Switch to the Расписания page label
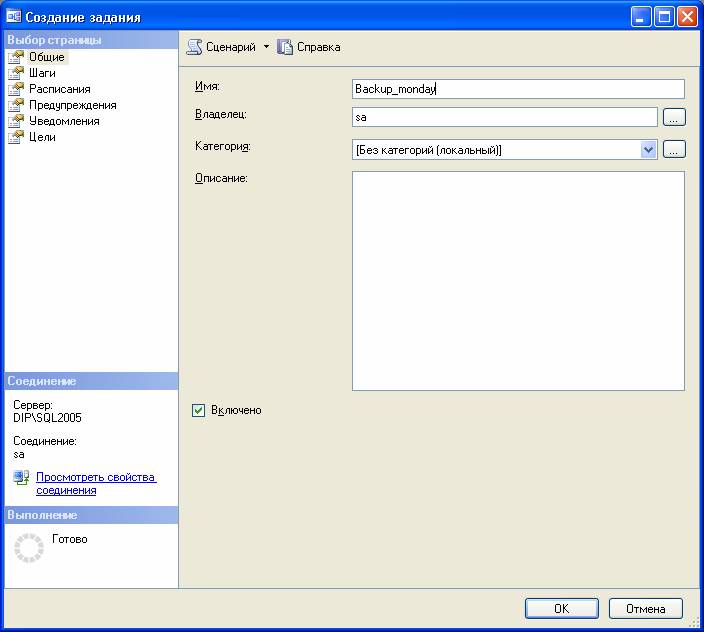 59,89
